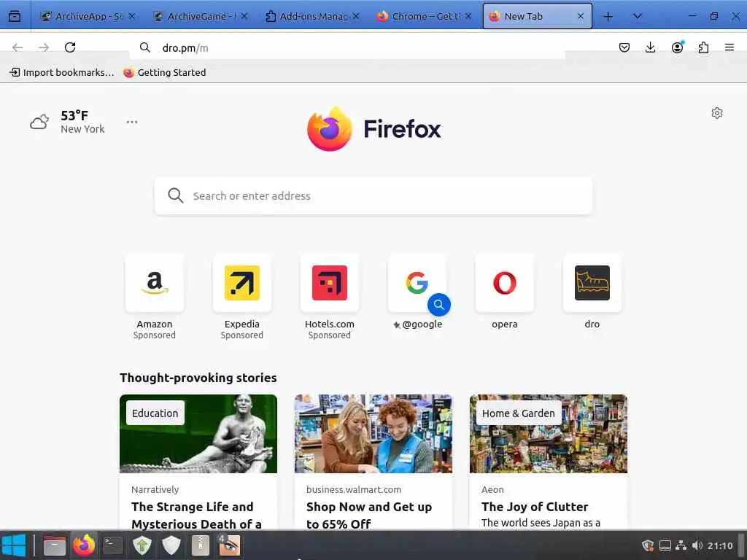Click the Education story thumbnail
Viewport: 747px width, 560px height.
tap(198, 434)
